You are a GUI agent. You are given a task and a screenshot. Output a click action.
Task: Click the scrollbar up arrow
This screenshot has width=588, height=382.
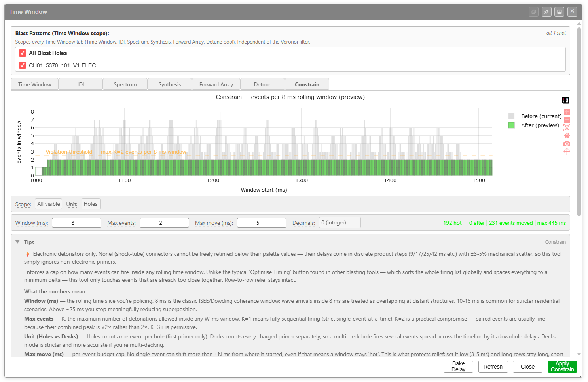coord(579,23)
